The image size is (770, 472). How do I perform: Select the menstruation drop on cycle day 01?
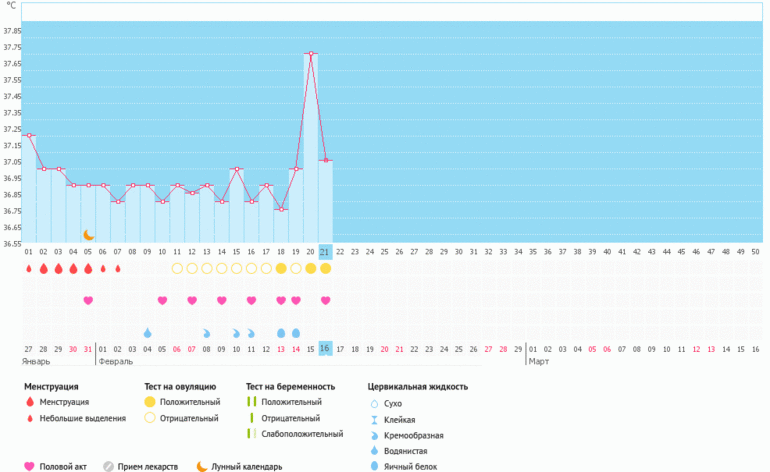29,269
